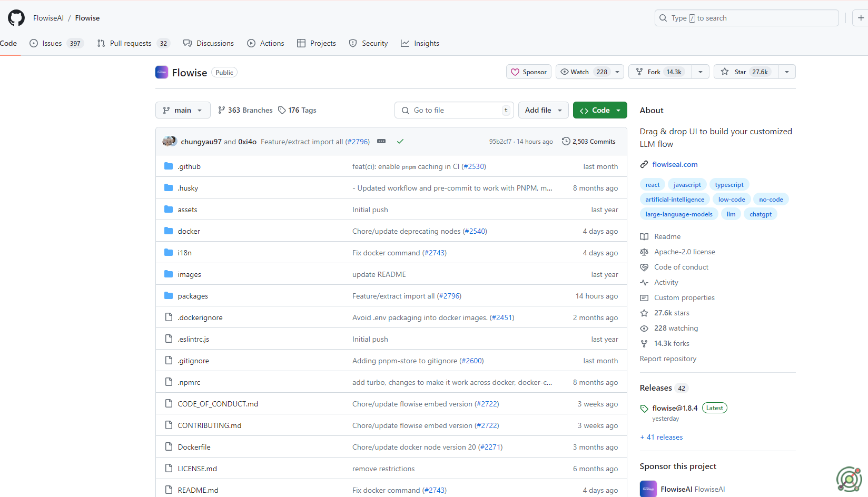The height and width of the screenshot is (497, 868).
Task: View the 176 Tags list
Action: click(x=297, y=110)
